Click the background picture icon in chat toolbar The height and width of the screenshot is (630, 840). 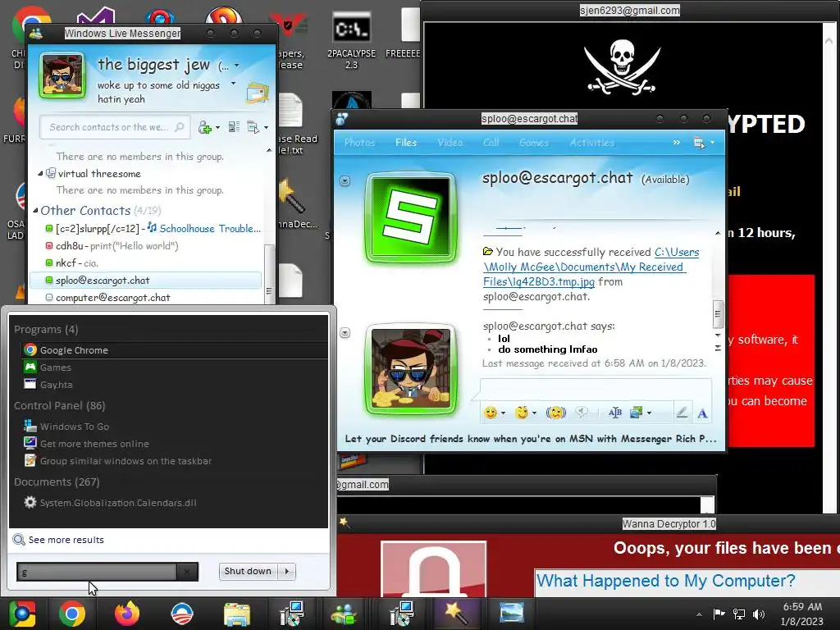click(637, 413)
